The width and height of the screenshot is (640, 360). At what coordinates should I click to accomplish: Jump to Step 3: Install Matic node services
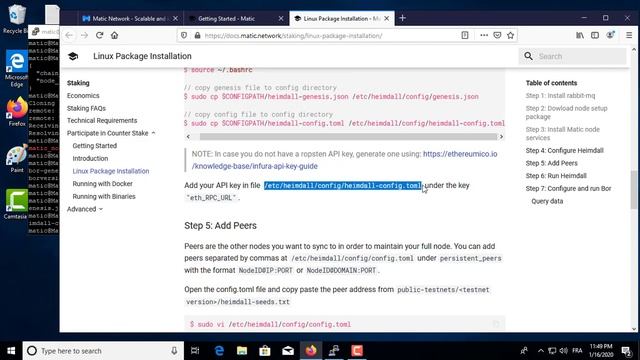(562, 133)
